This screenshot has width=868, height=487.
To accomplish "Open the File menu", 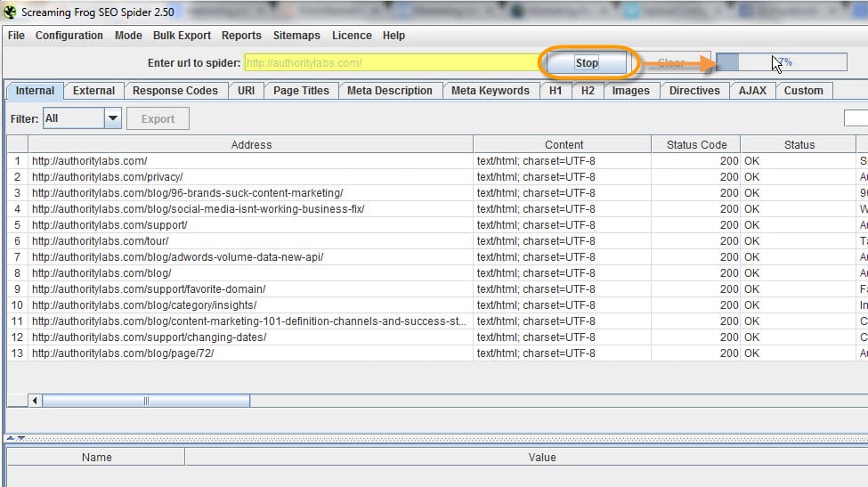I will (16, 36).
